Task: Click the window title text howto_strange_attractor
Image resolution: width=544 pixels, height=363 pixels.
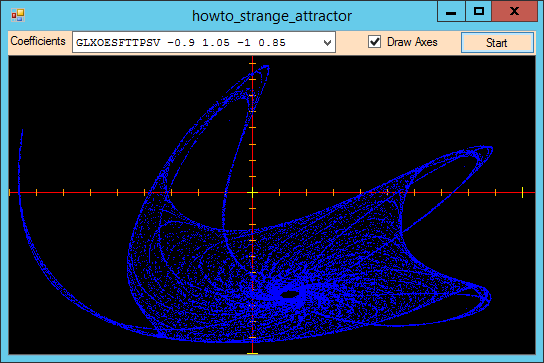Action: [x=272, y=16]
